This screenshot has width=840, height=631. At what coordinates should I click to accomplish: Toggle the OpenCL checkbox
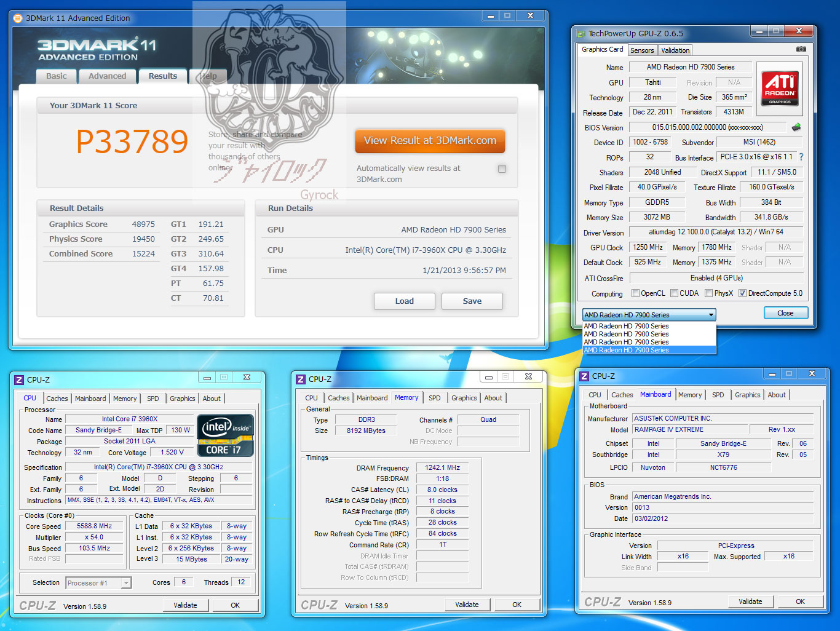636,293
